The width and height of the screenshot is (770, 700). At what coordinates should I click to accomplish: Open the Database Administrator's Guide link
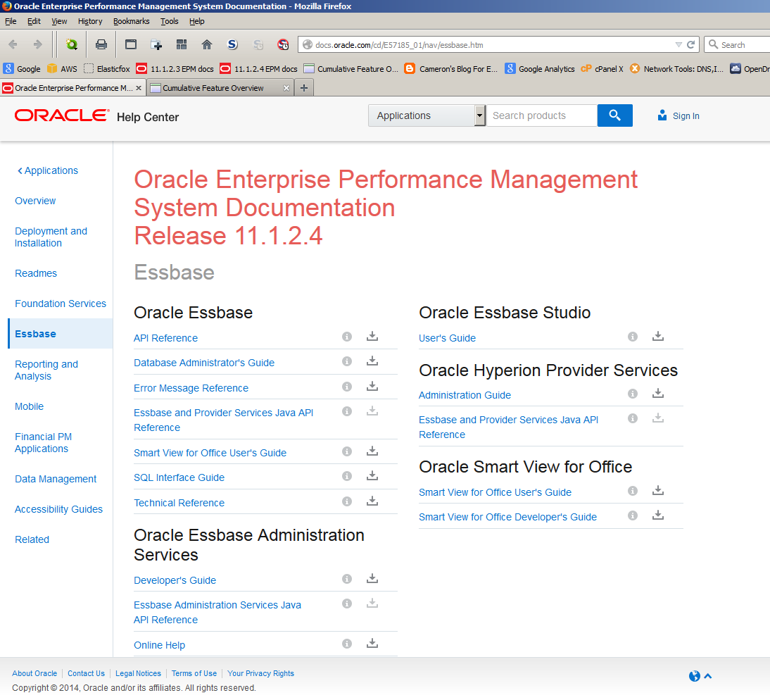204,363
